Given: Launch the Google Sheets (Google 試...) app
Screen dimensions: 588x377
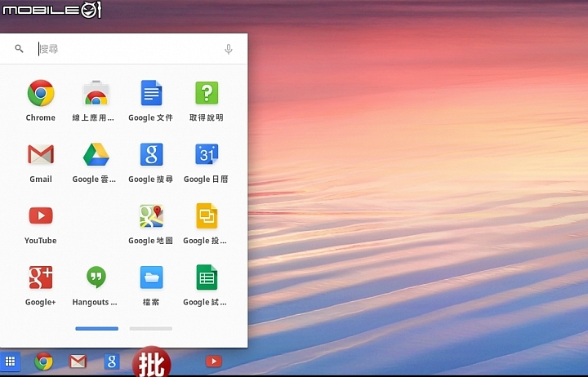Looking at the screenshot, I should pos(207,277).
